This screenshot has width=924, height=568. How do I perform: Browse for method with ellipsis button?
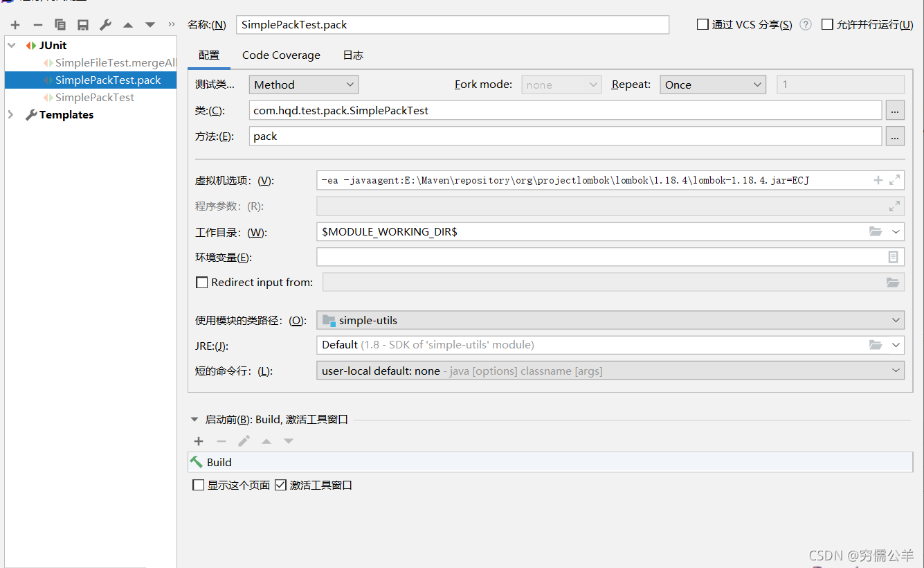pyautogui.click(x=895, y=136)
